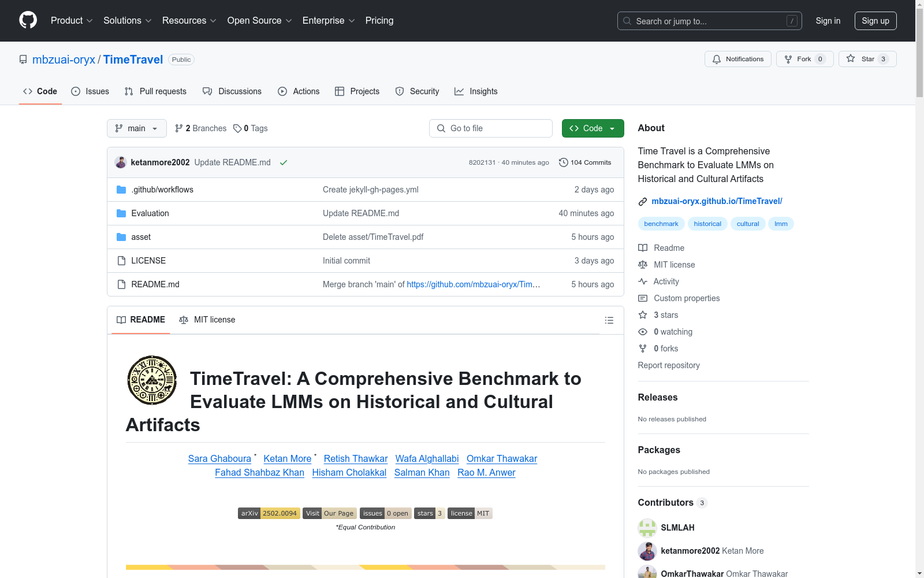Open the green Code dropdown button
This screenshot has height=578, width=924.
pos(593,128)
